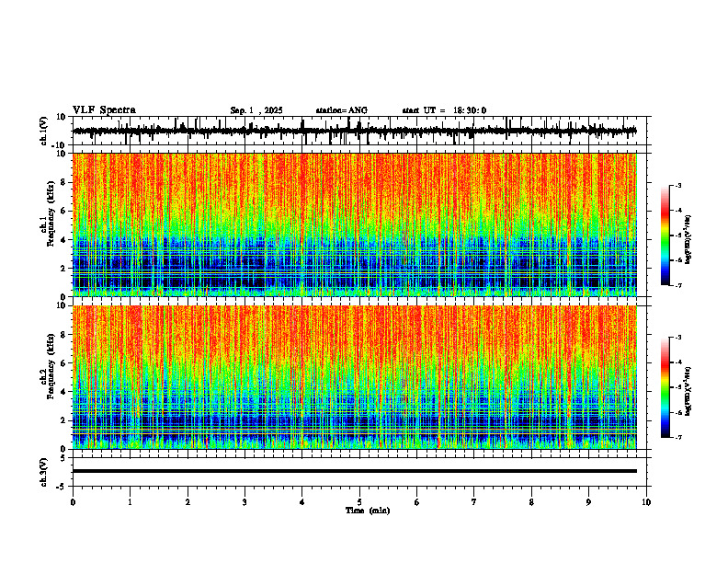Click the ch.2 color bar PSD unit label
Viewport: 728px width, 563px height.
(x=688, y=391)
